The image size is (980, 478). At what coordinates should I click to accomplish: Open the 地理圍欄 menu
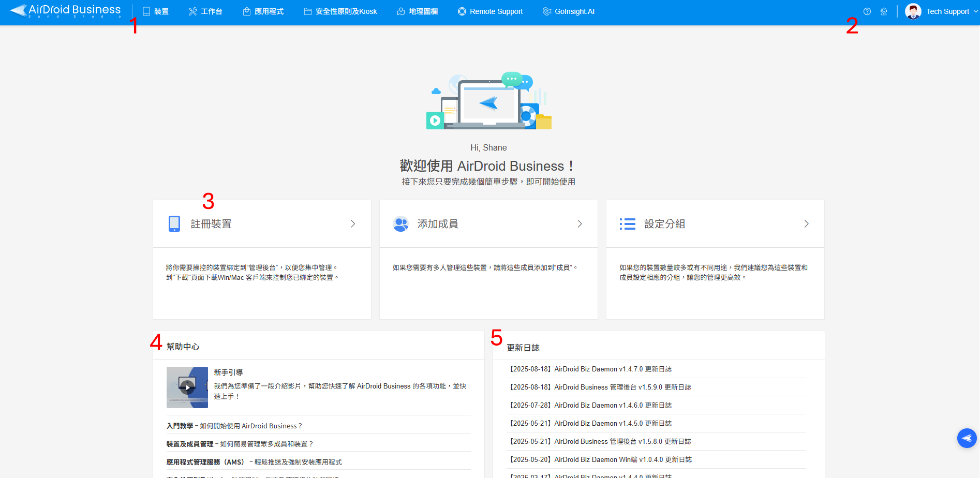click(x=418, y=11)
